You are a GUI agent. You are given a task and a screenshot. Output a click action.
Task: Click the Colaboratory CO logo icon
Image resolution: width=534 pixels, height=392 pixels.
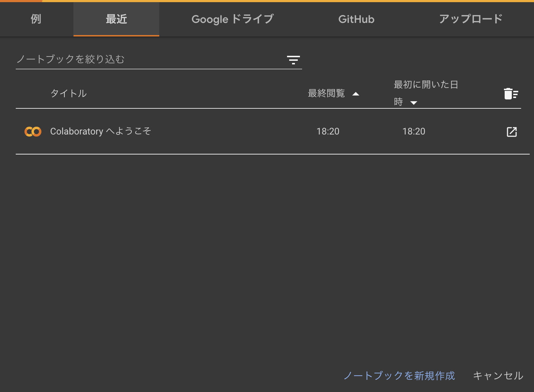coord(33,132)
